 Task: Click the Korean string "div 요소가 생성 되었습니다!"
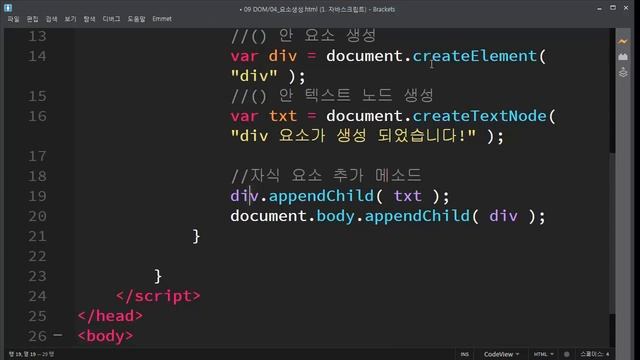click(x=353, y=136)
